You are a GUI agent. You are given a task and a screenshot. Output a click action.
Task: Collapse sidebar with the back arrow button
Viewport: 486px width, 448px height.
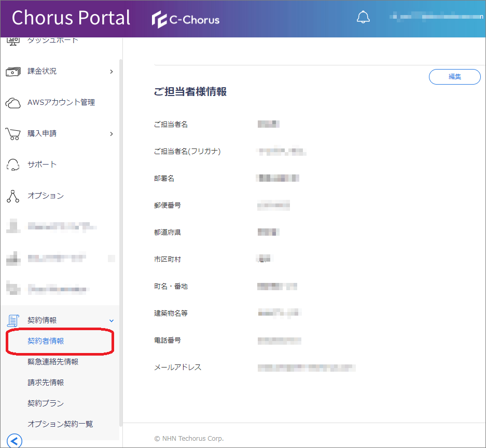(x=14, y=441)
